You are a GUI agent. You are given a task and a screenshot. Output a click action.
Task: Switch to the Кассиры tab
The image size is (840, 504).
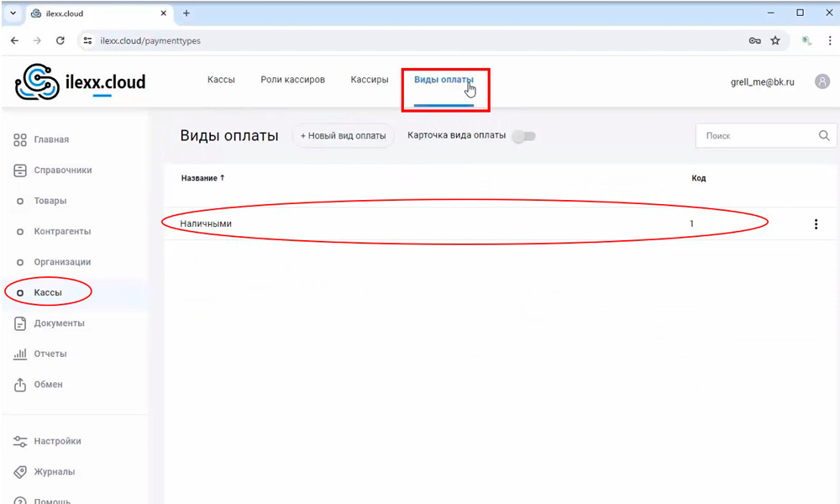tap(369, 80)
